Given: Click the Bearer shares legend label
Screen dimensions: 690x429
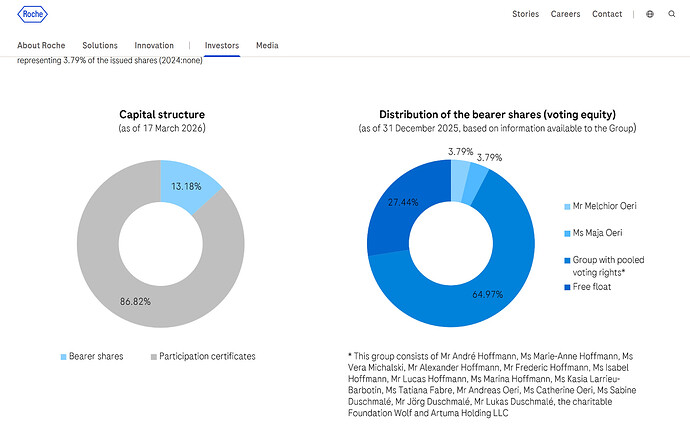Looking at the screenshot, I should [96, 356].
